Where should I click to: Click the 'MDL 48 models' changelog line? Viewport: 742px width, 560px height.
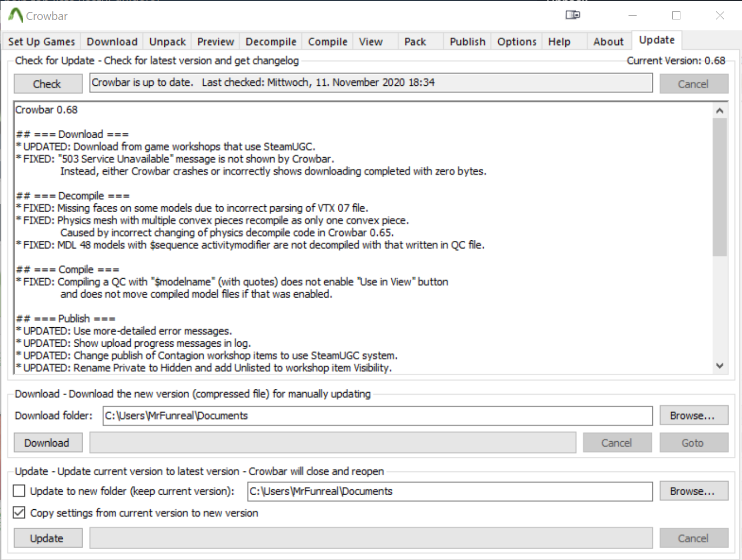tap(250, 245)
